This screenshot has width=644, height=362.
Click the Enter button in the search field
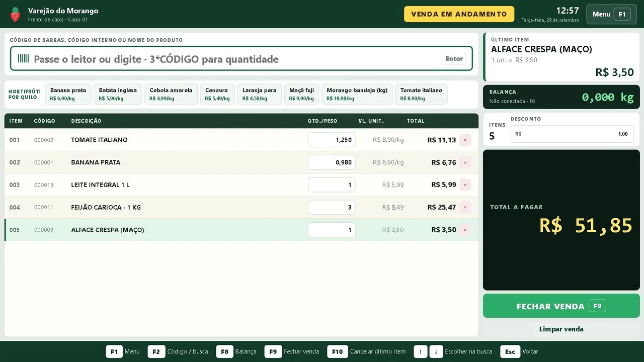click(x=454, y=59)
